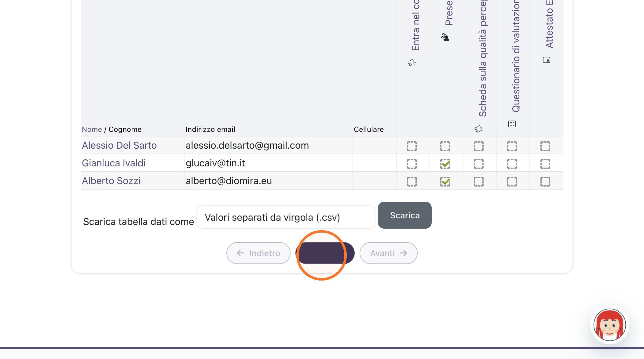Toggle Gianluca Ivaldi's Questionario di valutazione box
644x359 pixels.
512,164
